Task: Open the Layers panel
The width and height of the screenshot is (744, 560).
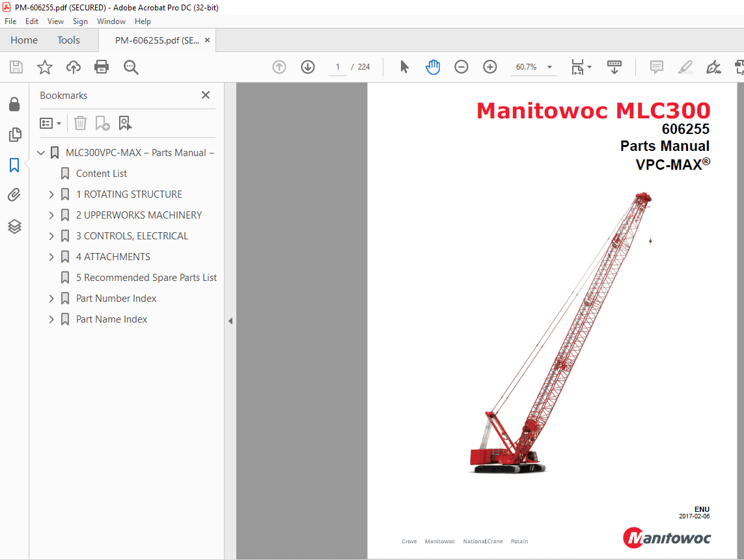Action: pos(15,226)
